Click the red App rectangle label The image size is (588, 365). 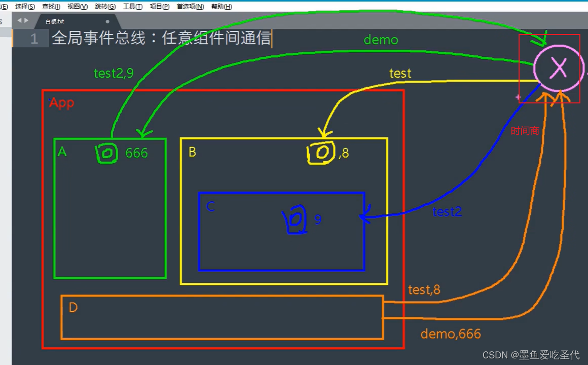click(61, 102)
